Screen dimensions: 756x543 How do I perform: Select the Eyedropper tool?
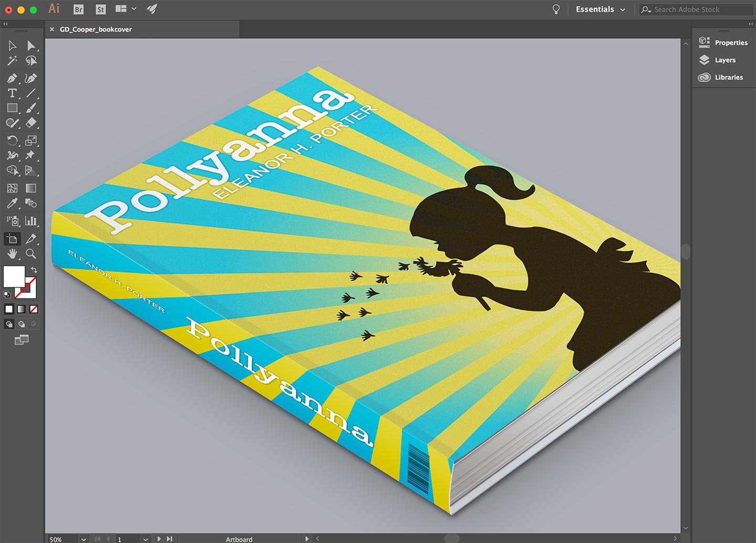click(12, 203)
